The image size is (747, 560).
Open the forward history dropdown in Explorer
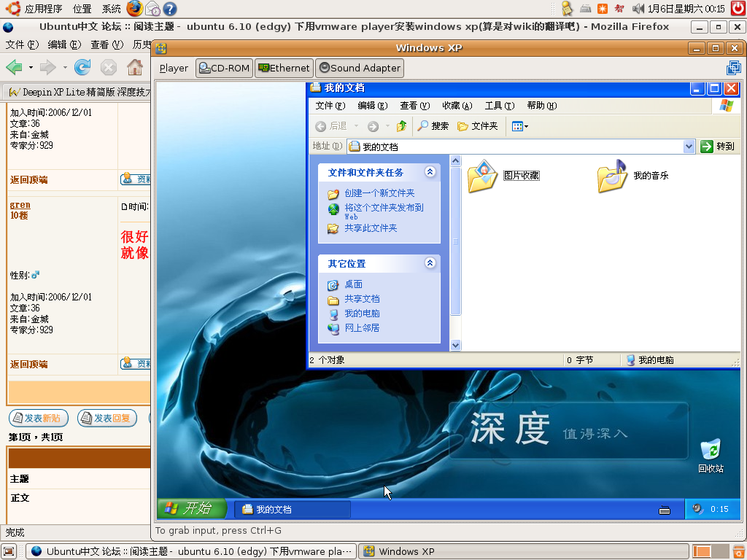pyautogui.click(x=387, y=126)
